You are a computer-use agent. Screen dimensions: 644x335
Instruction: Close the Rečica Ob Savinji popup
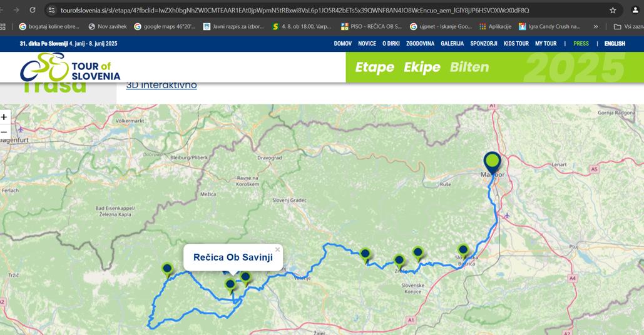pyautogui.click(x=277, y=250)
